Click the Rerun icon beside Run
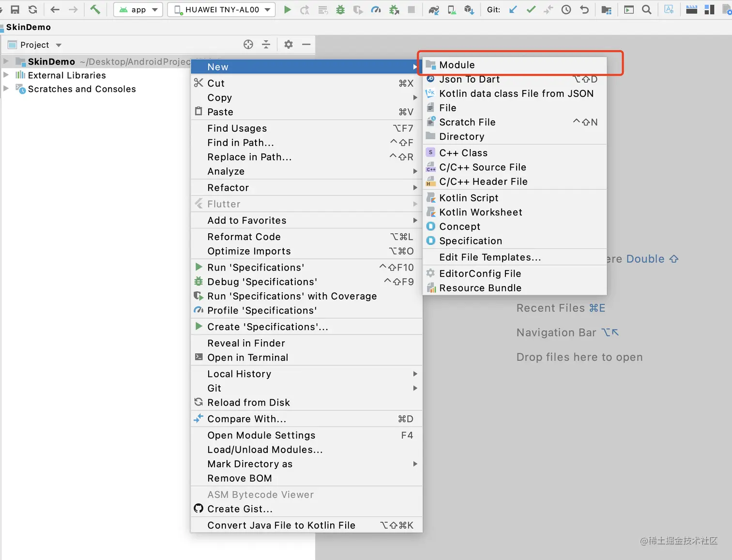 pyautogui.click(x=305, y=10)
